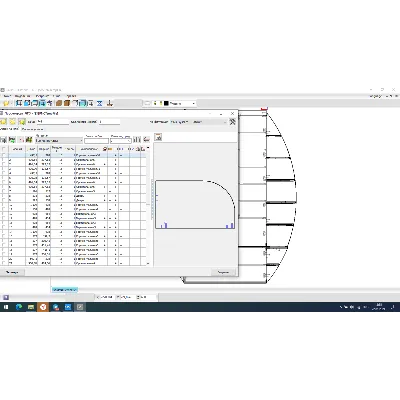The height and width of the screenshot is (400, 400).
Task: Switch to the second tab of the dialog
Action: (x=32, y=129)
